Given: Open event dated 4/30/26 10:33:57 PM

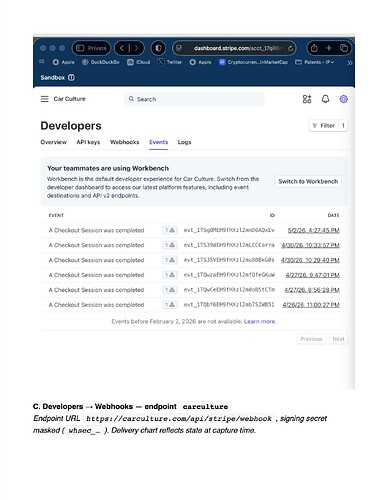Looking at the screenshot, I should [x=310, y=245].
